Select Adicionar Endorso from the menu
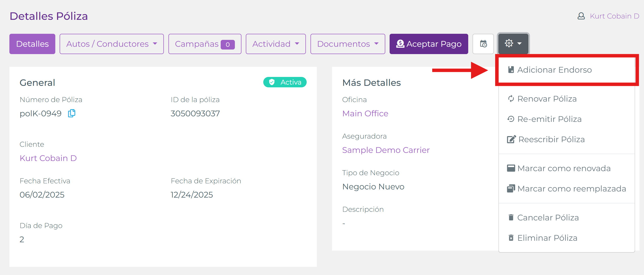The height and width of the screenshot is (275, 644). [554, 70]
